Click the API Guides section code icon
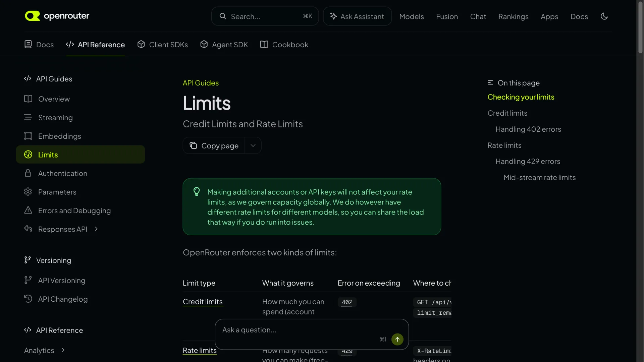This screenshot has height=362, width=644. point(28,79)
